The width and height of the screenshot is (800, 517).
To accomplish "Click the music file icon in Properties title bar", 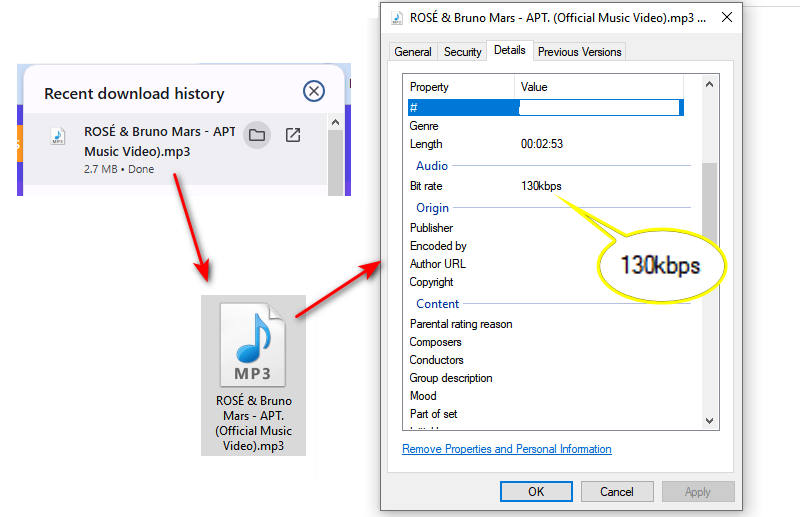I will [x=397, y=17].
